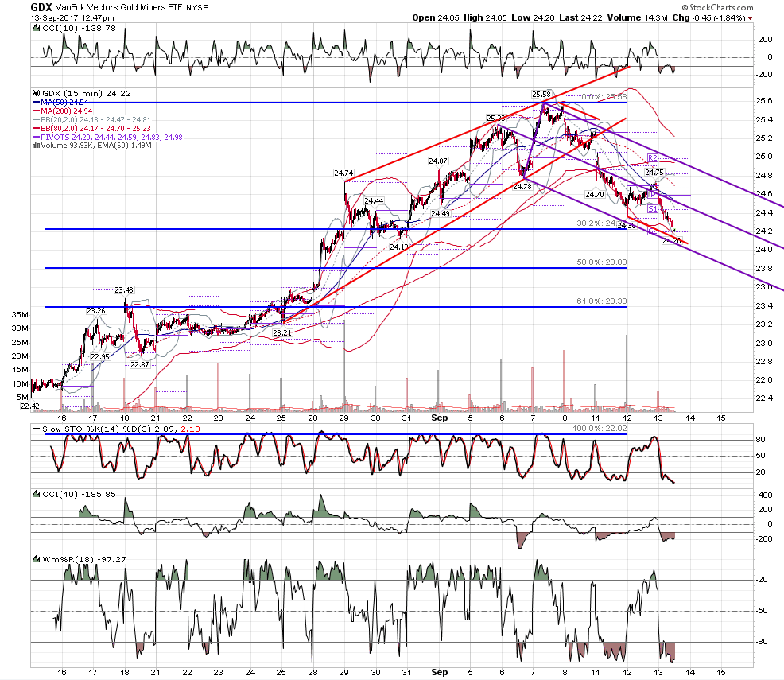
Task: Click the 23.48 price peak label
Action: pyautogui.click(x=124, y=290)
